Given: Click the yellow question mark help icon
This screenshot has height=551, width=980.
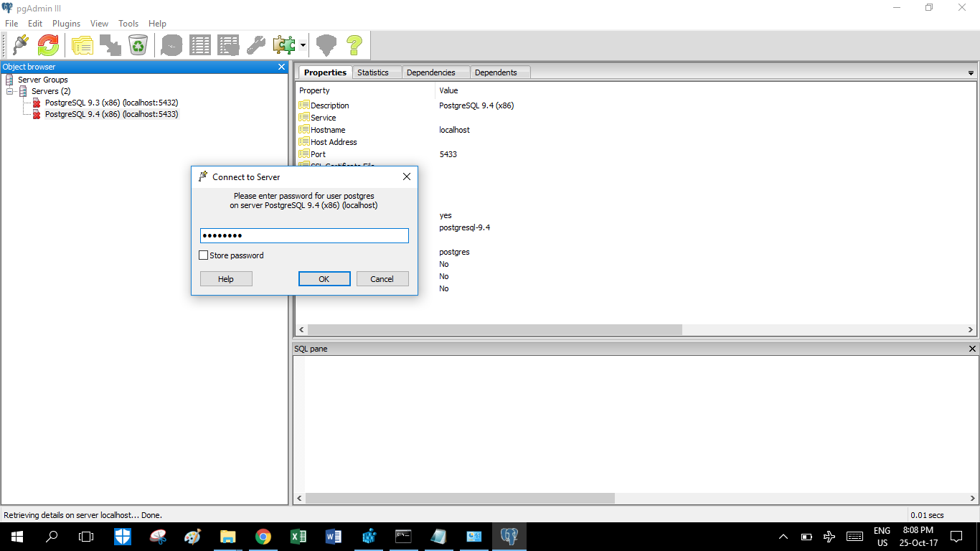Looking at the screenshot, I should point(354,45).
